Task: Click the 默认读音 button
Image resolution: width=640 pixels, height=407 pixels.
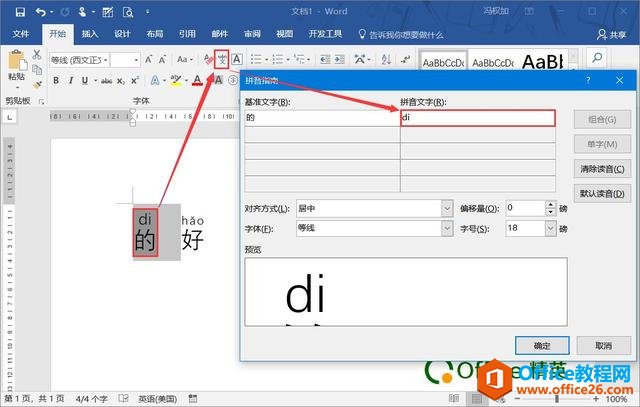Action: [x=603, y=193]
